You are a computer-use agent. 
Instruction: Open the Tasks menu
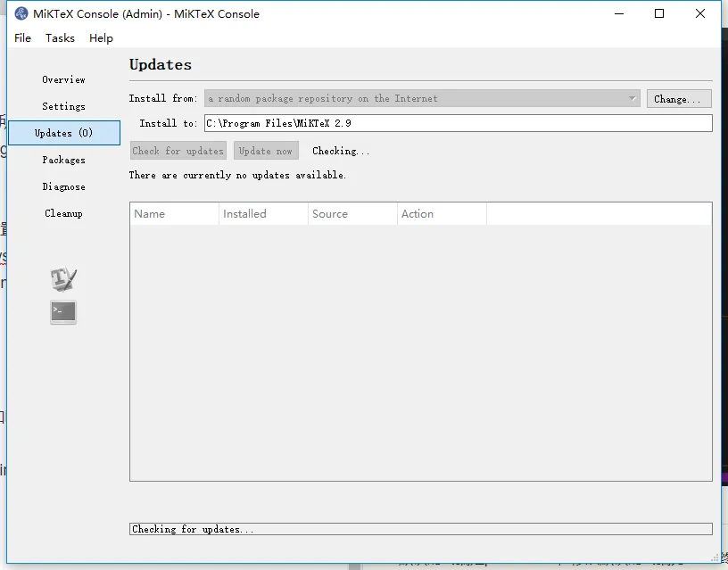click(60, 38)
